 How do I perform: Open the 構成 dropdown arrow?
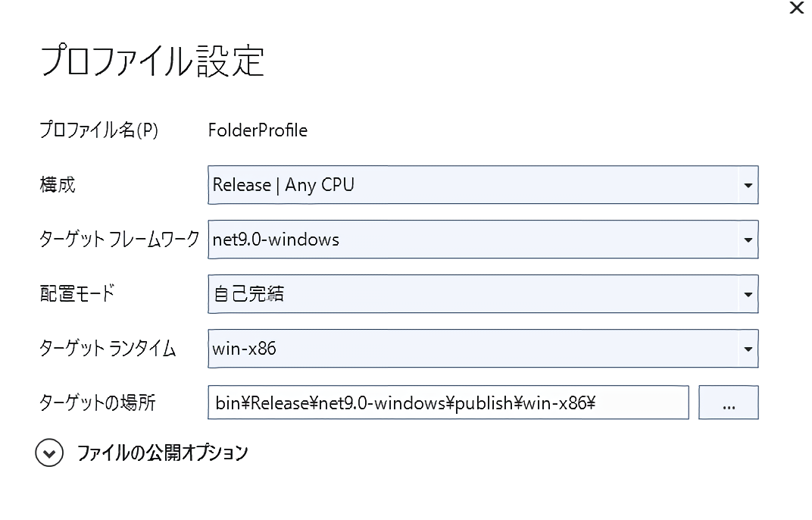748,186
